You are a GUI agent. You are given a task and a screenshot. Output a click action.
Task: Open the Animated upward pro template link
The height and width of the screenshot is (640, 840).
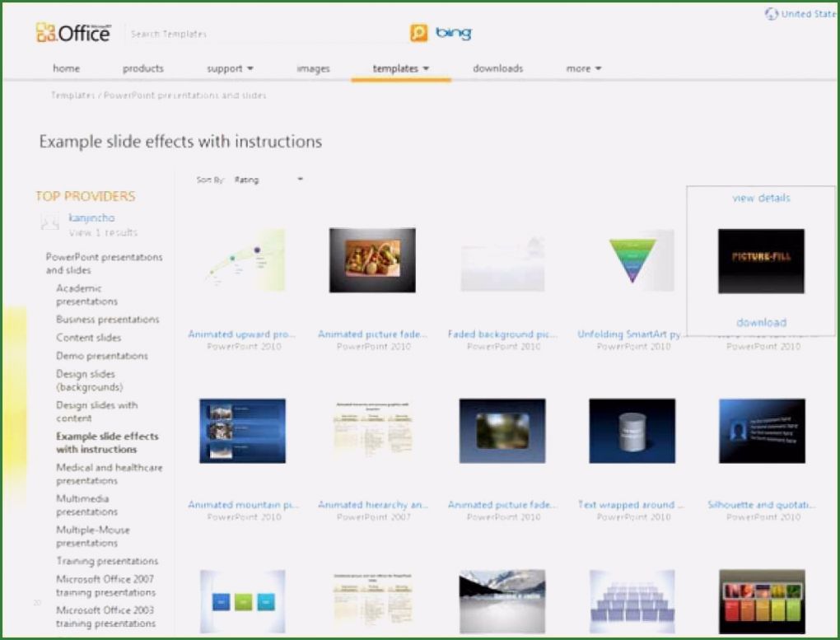[242, 334]
